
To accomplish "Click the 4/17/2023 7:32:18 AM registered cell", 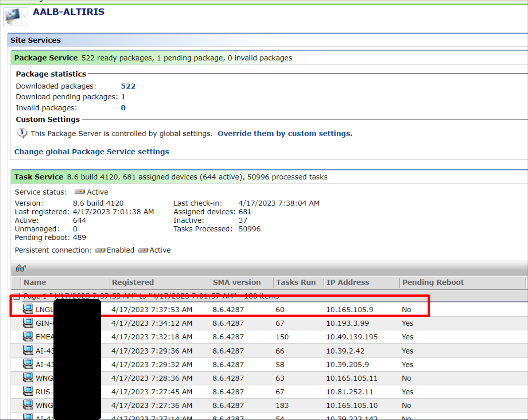I will pos(152,337).
